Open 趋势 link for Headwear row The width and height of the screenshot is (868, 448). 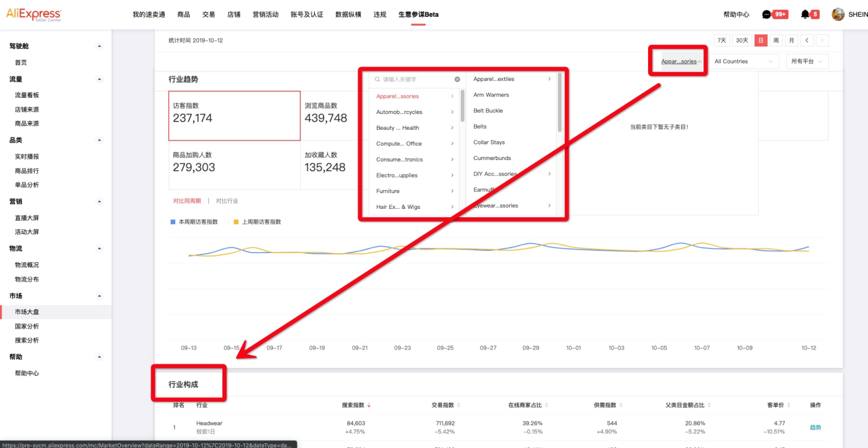click(816, 428)
